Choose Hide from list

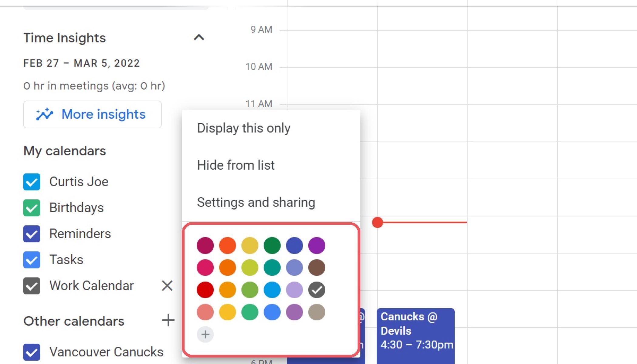tap(236, 165)
